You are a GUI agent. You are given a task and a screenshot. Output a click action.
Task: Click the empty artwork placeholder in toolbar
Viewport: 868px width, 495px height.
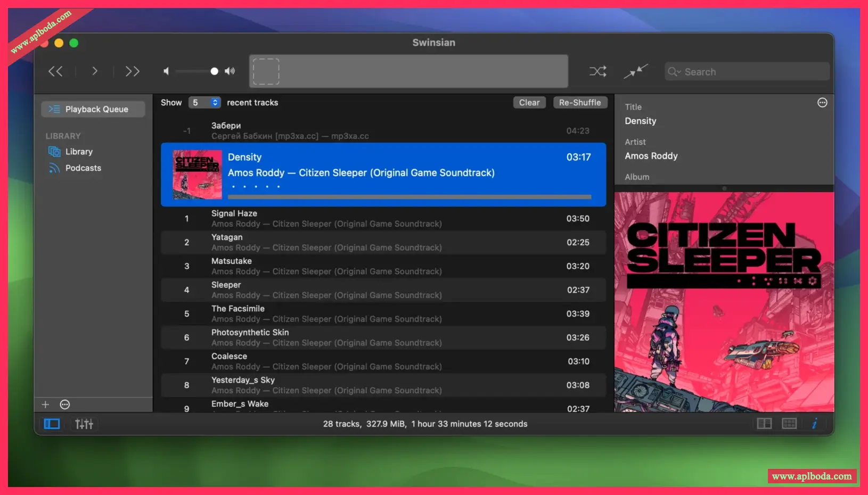point(266,71)
